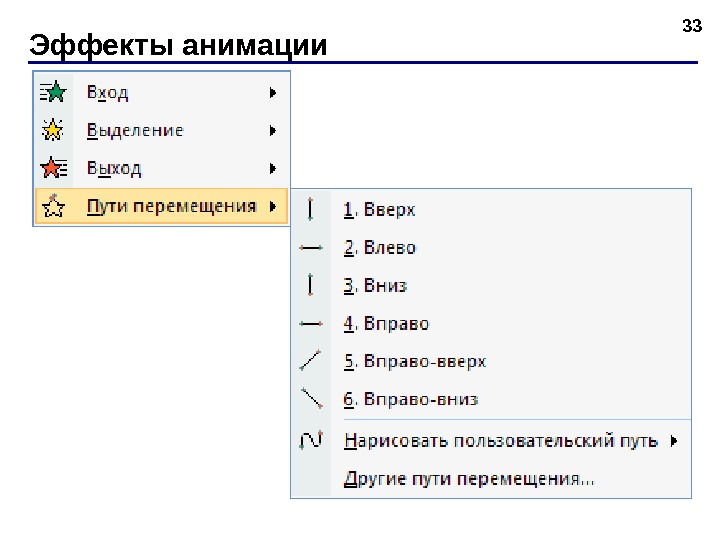This screenshot has height=540, width=720.
Task: Open Нарисовать пользовательский путь submenu arrow
Action: pyautogui.click(x=675, y=440)
